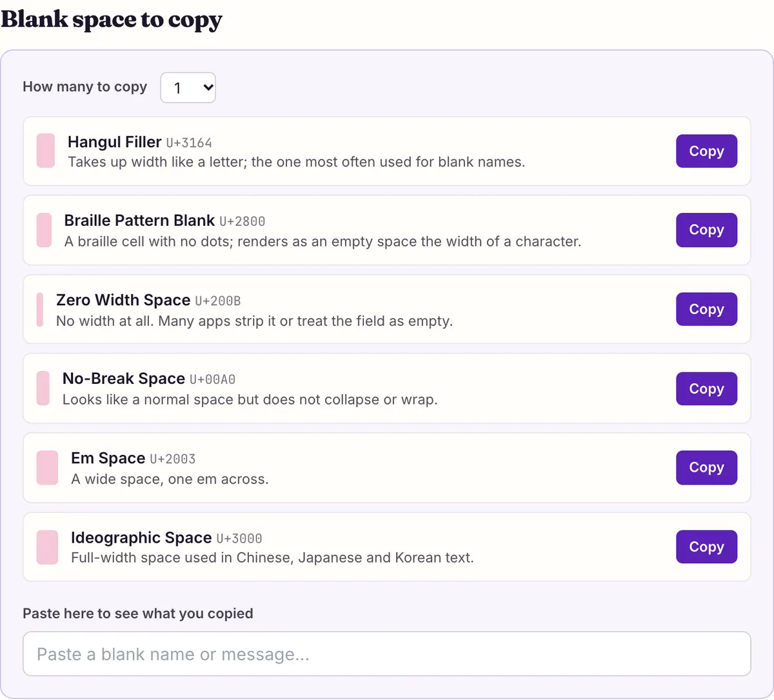
Task: Copy the Ideographic Space character
Action: point(706,546)
